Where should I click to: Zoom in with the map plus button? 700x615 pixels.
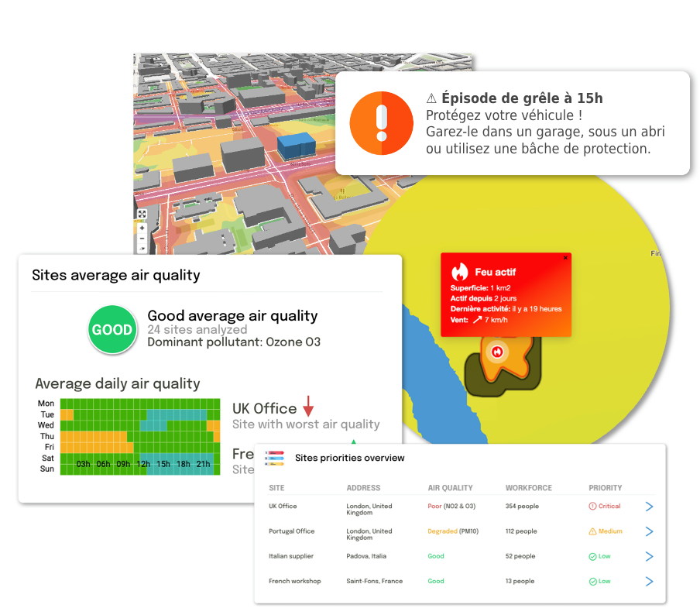click(142, 228)
